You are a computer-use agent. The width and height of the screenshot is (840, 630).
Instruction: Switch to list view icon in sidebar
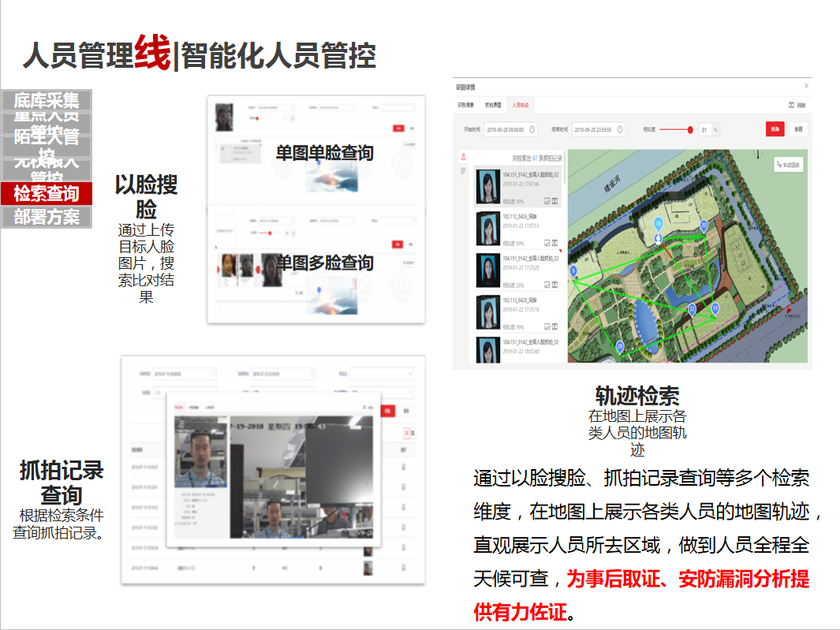pos(463,170)
